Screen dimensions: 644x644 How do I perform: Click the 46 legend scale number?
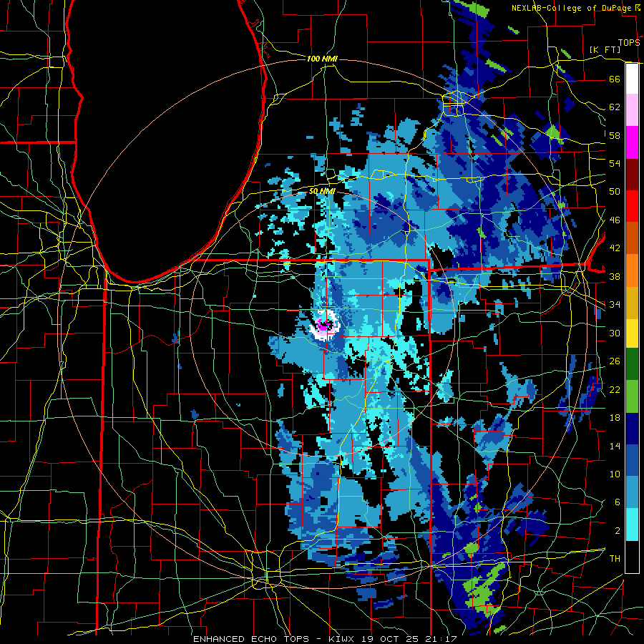(x=615, y=220)
